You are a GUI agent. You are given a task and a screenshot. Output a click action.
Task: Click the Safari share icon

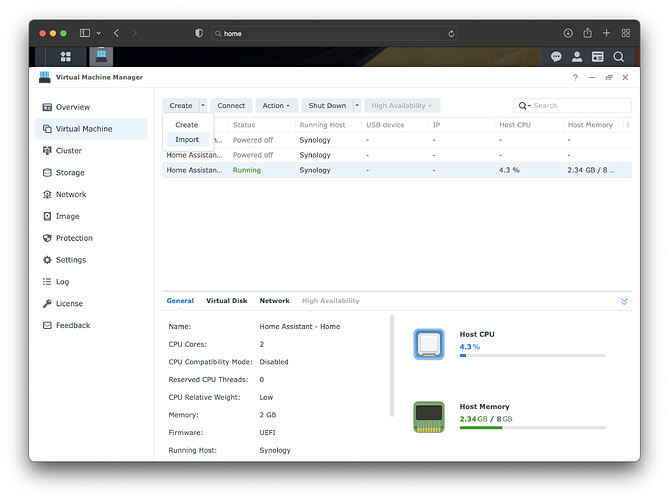588,33
